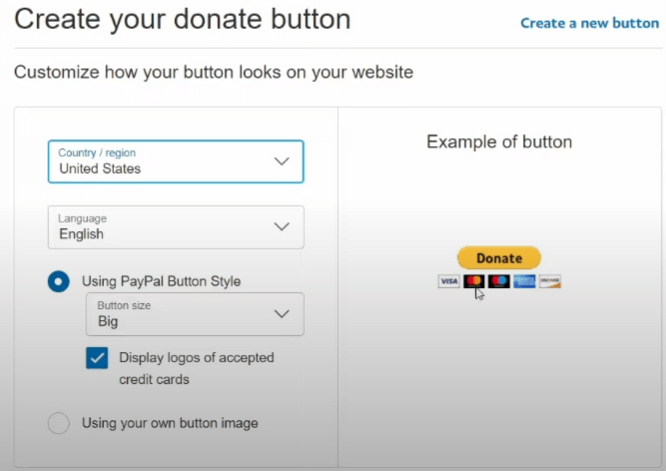Click the Language dropdown chevron arrow
Screen dimensions: 666x471
tap(282, 227)
